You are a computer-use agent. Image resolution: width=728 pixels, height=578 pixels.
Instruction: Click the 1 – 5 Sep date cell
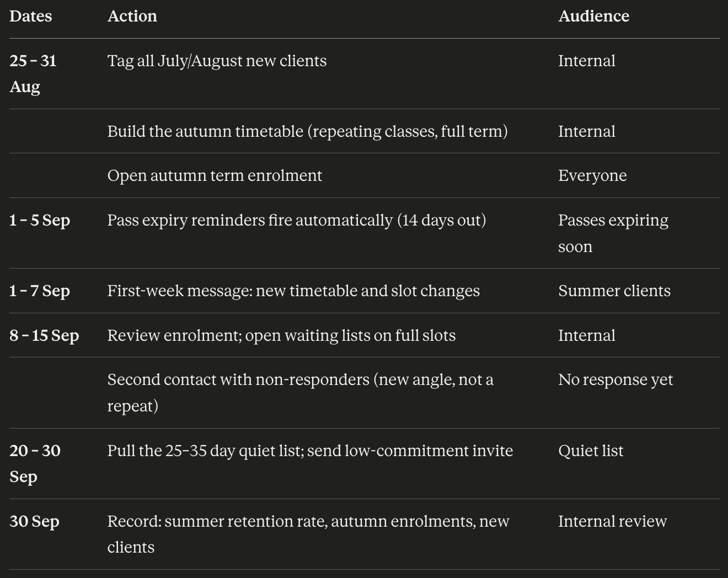click(40, 220)
